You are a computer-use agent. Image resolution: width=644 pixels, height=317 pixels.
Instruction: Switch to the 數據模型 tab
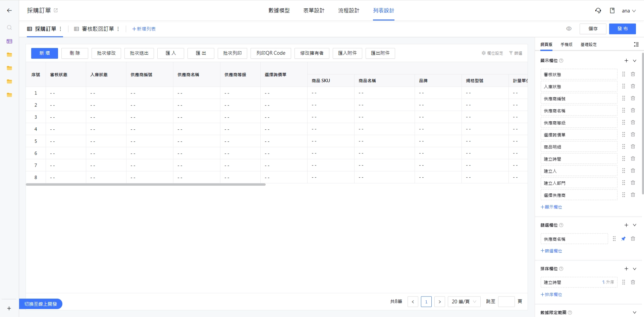pos(279,10)
